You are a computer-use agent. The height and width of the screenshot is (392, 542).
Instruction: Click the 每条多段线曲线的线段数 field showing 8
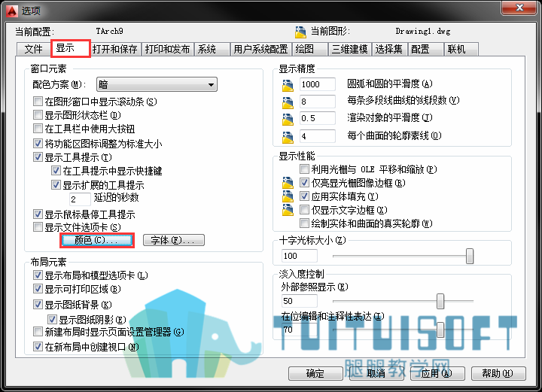(x=318, y=102)
